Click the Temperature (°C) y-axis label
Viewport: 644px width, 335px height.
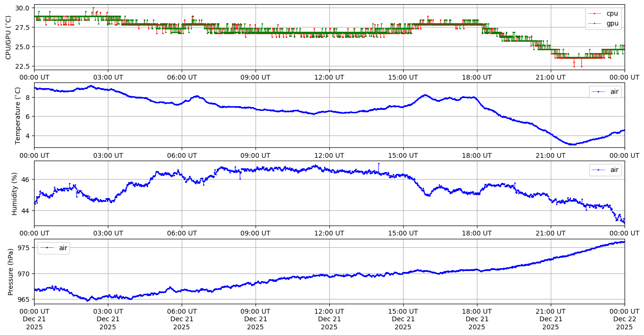pos(18,115)
